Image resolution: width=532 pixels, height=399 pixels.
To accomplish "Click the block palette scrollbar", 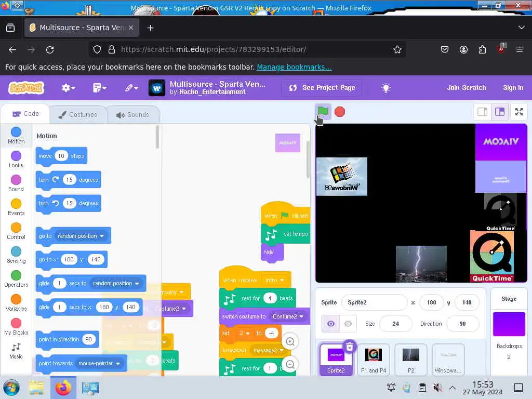I will click(157, 137).
